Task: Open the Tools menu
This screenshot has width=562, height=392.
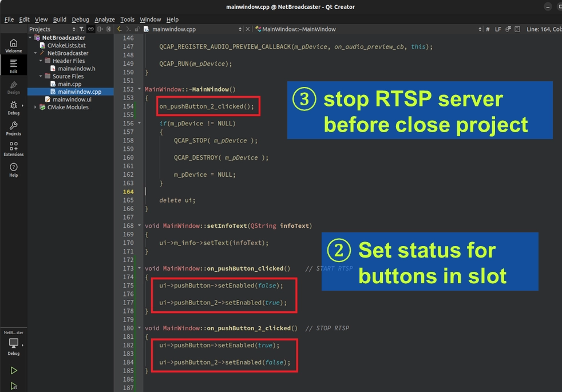Action: coord(127,19)
